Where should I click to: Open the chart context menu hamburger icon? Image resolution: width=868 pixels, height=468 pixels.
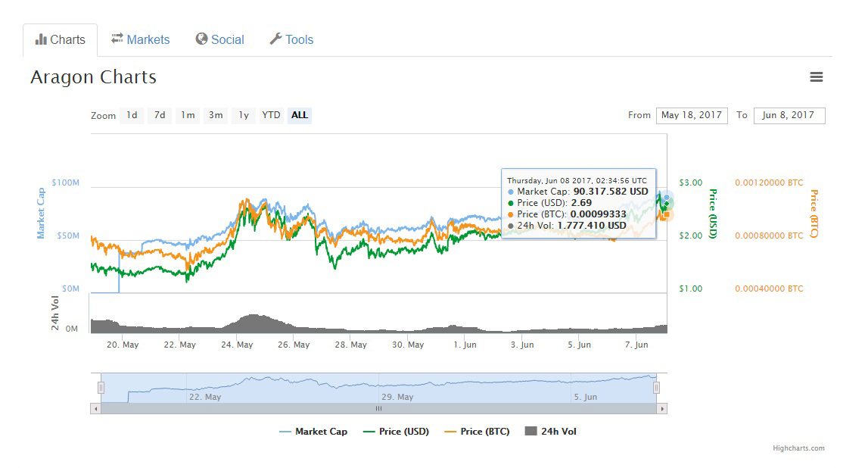coord(816,77)
